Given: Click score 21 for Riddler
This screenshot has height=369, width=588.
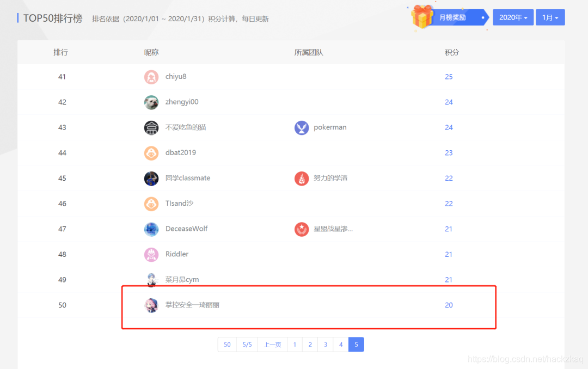Looking at the screenshot, I should (x=449, y=254).
